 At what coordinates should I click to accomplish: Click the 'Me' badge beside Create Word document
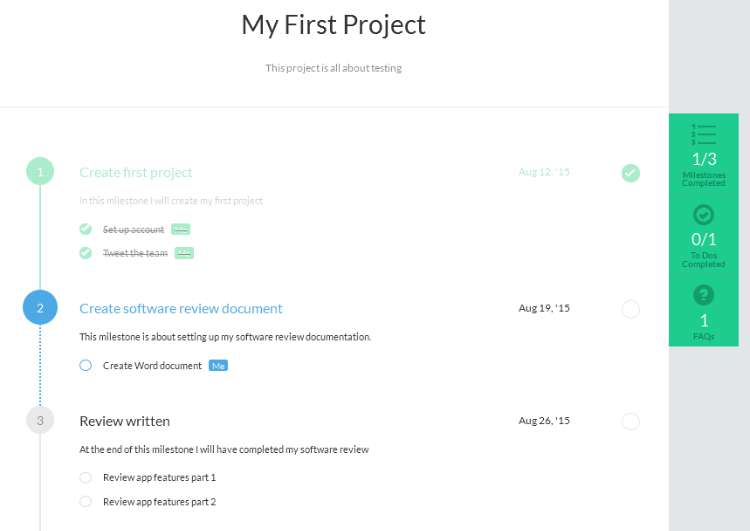[x=218, y=365]
